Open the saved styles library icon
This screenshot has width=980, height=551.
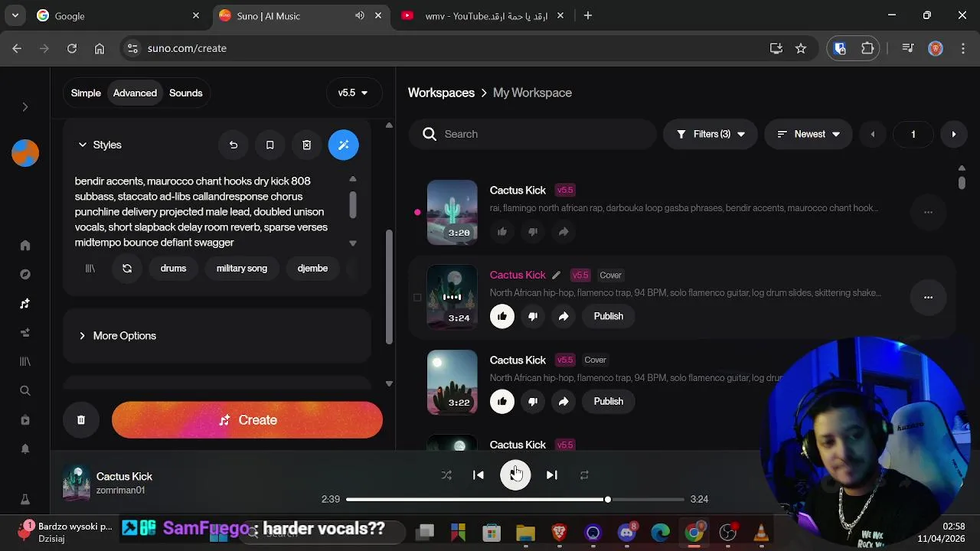point(90,269)
